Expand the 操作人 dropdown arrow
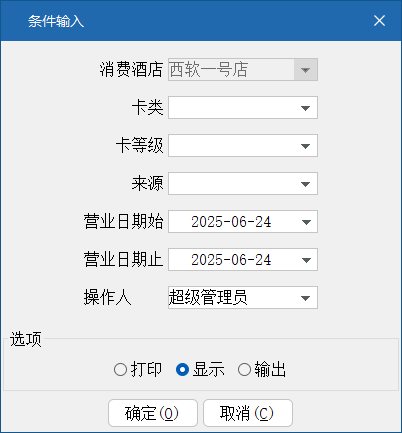This screenshot has height=433, width=402. [305, 298]
